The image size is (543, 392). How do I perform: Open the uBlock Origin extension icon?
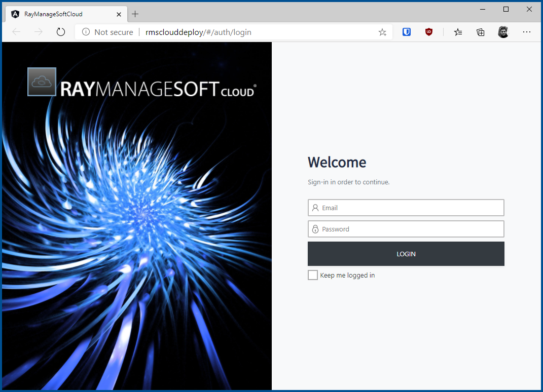[x=428, y=31]
